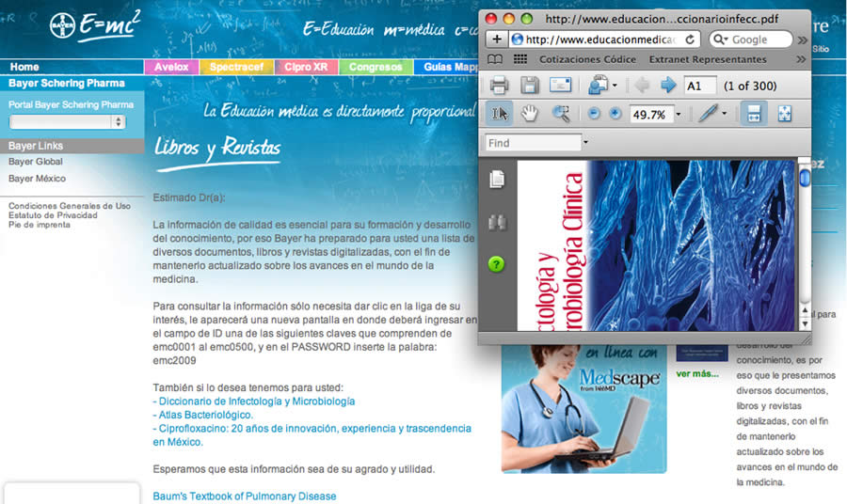Reload the page using the circular arrow
847x504 pixels.
(690, 39)
